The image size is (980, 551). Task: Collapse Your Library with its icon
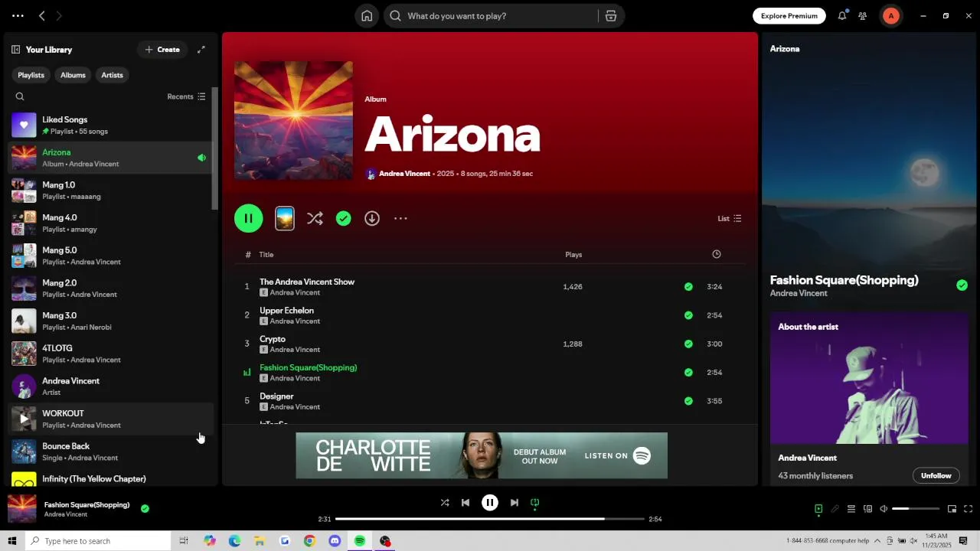click(x=15, y=50)
